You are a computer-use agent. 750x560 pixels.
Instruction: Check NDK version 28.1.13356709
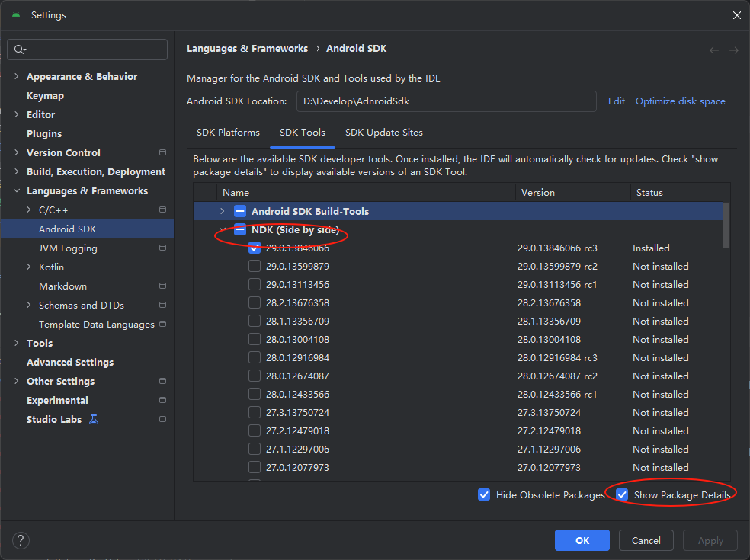pos(255,321)
